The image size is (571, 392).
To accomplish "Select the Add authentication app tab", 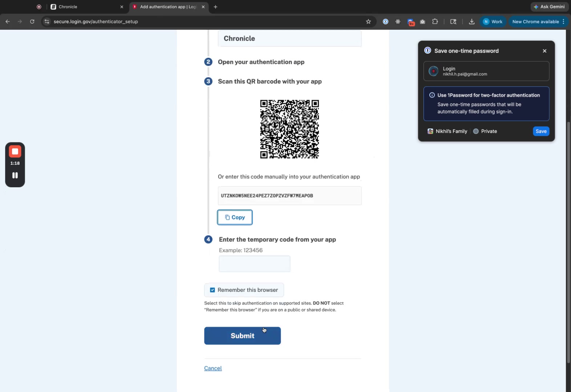I will [169, 7].
